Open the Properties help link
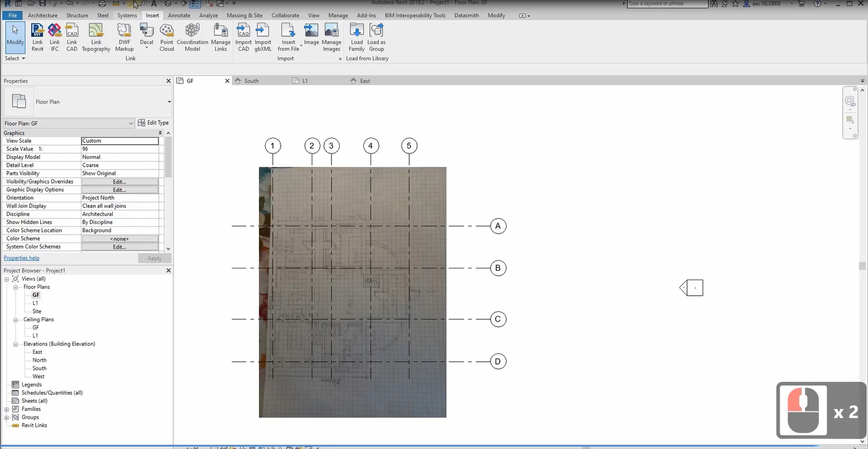 [x=21, y=258]
